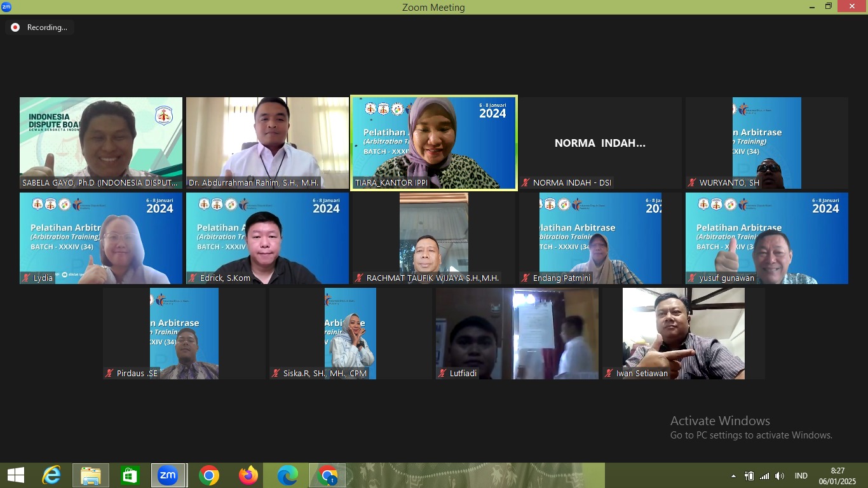This screenshot has width=868, height=488.
Task: Open File Explorer from the taskbar
Action: point(91,475)
